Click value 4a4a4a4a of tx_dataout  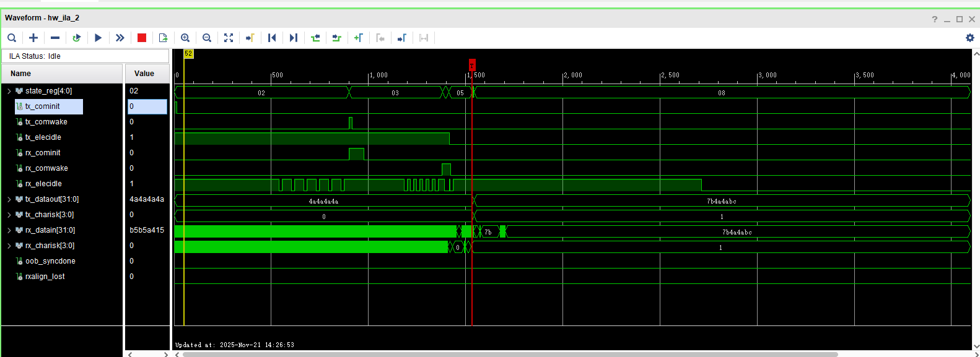click(147, 199)
